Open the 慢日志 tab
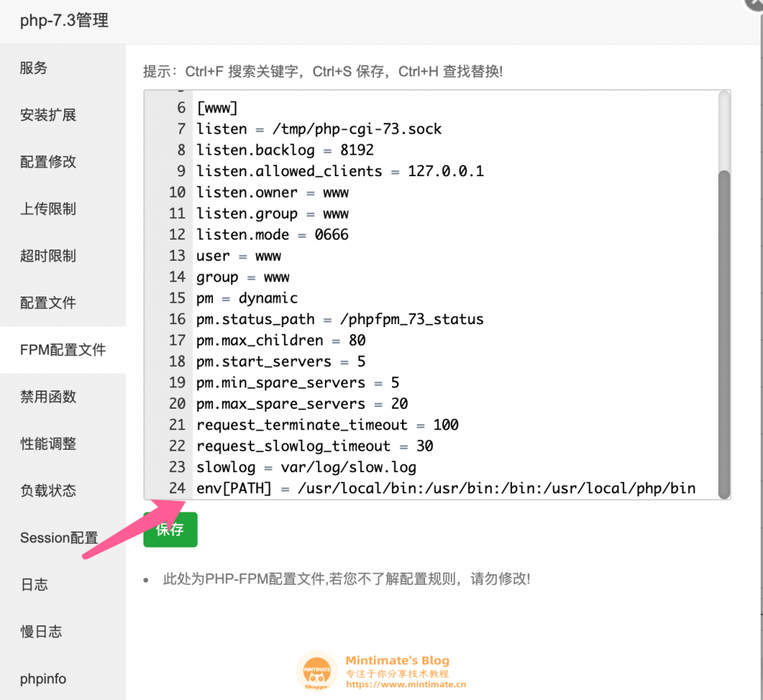763x700 pixels. click(63, 631)
